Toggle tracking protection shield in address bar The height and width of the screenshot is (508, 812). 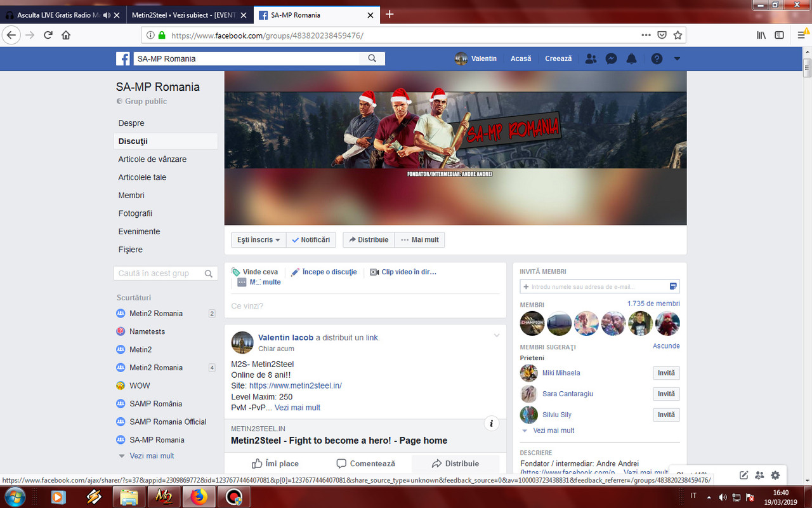pos(662,35)
